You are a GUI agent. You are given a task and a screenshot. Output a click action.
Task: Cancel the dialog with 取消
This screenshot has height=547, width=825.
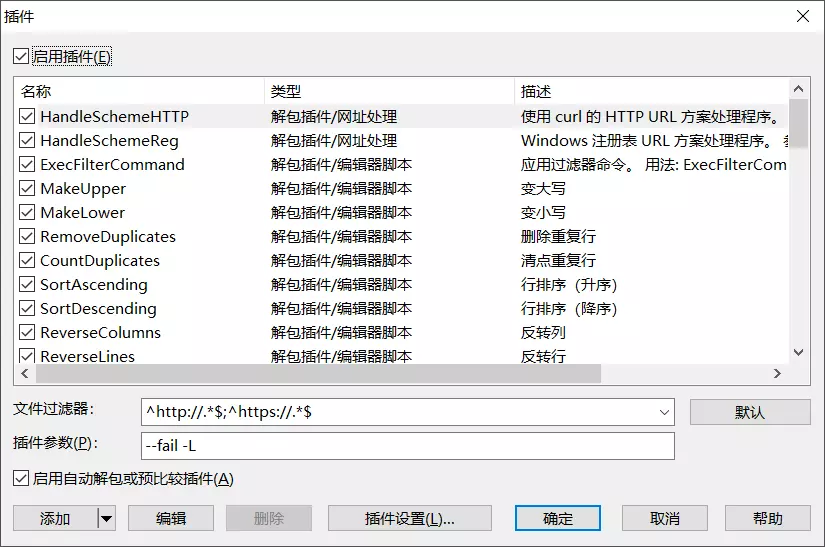point(665,518)
